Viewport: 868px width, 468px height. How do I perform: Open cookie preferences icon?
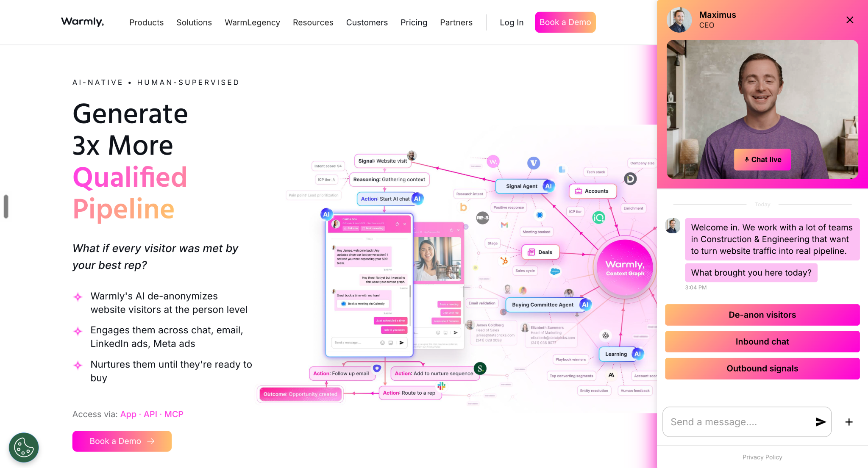pyautogui.click(x=24, y=447)
